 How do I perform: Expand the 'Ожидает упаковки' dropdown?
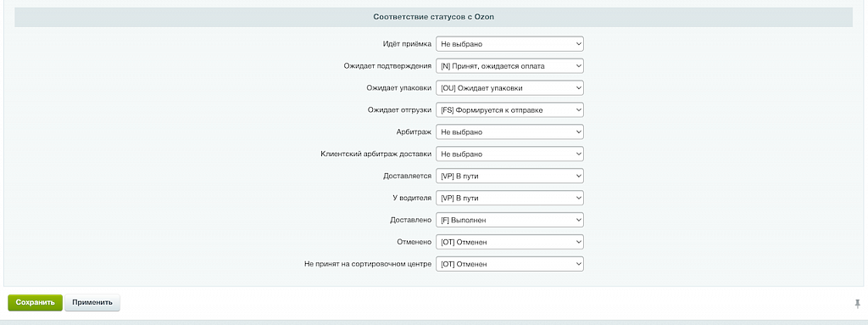[x=509, y=88]
